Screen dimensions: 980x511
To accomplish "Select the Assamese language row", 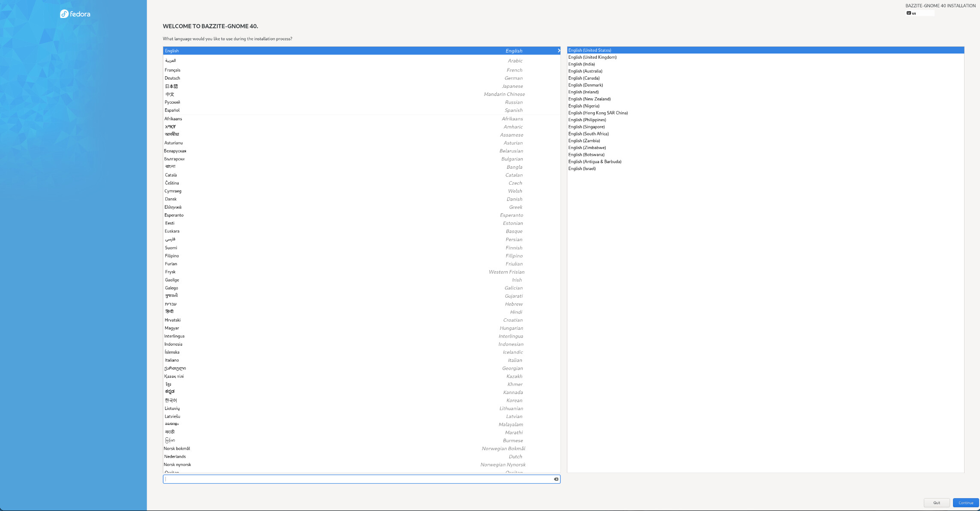I will point(361,135).
